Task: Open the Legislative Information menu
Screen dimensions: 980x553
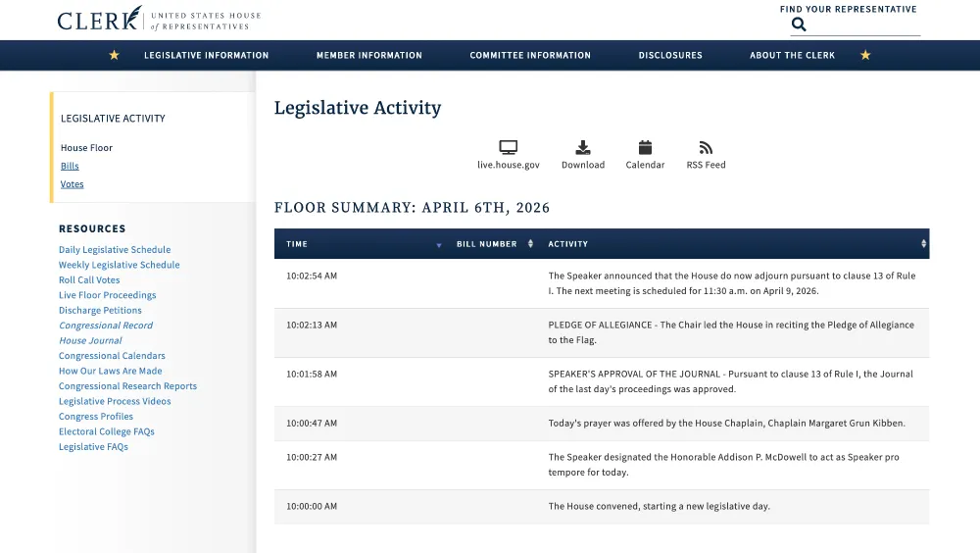Action: (x=206, y=55)
